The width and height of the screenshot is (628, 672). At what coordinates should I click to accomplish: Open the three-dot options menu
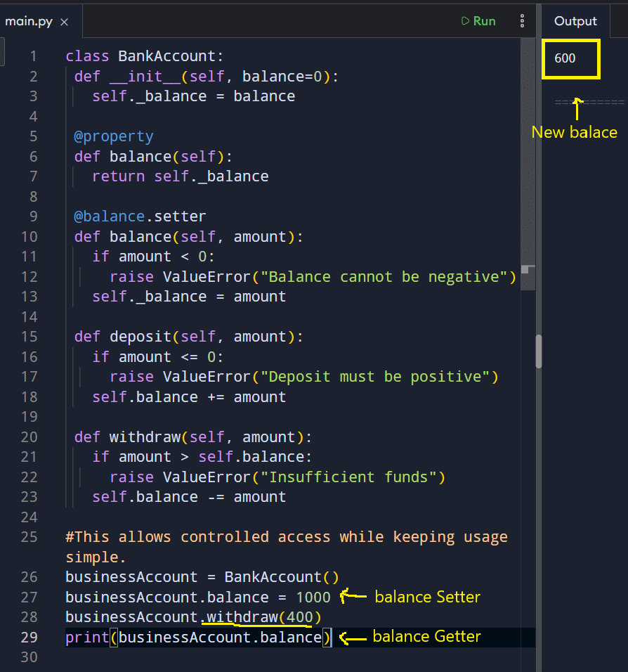pyautogui.click(x=523, y=21)
